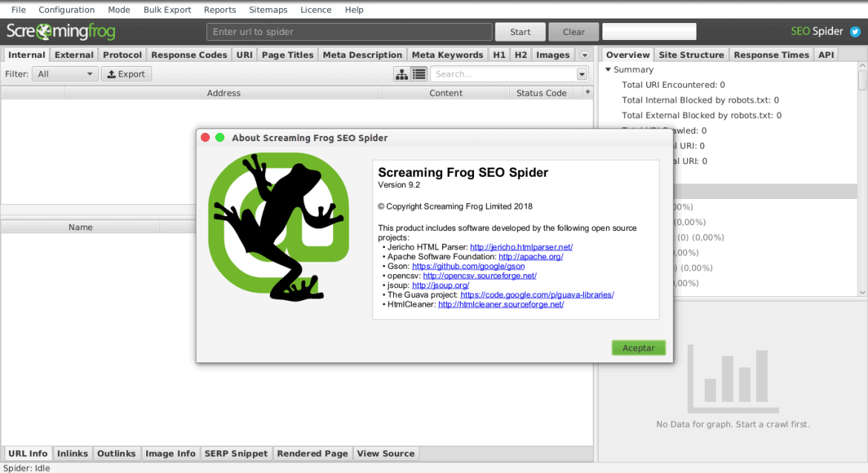Select the Meta Description tab
The height and width of the screenshot is (473, 868).
[362, 55]
